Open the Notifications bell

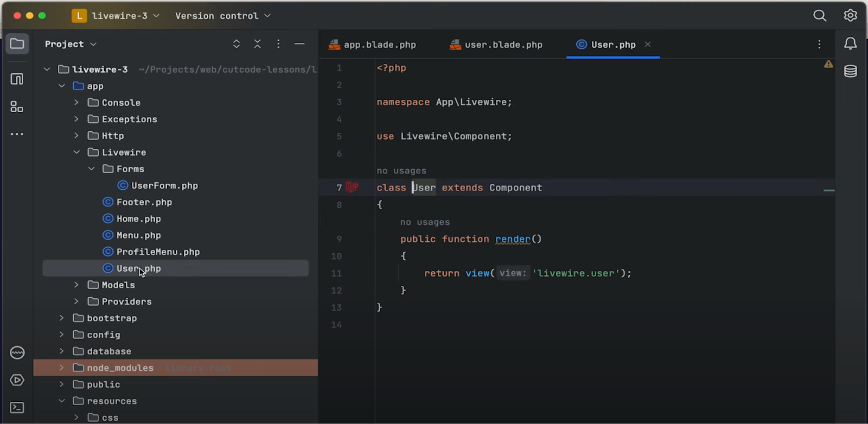(851, 44)
